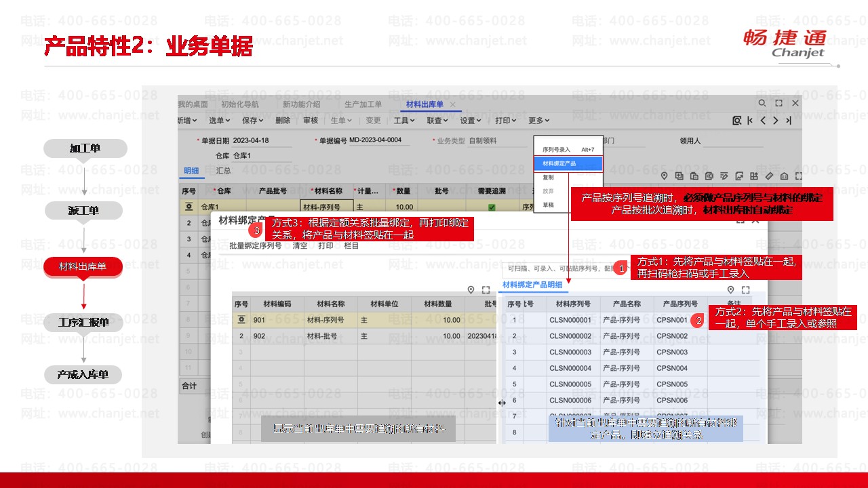The image size is (868, 488).
Task: Open the 更多 dropdown
Action: (539, 121)
